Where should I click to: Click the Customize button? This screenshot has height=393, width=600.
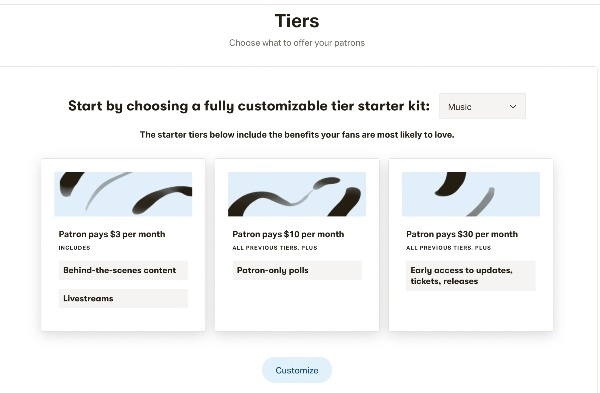coord(297,370)
